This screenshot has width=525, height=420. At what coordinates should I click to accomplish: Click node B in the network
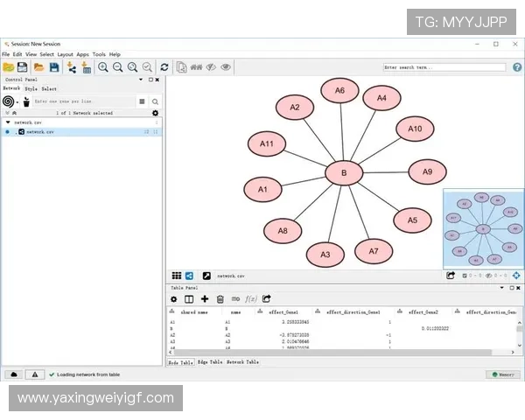344,173
